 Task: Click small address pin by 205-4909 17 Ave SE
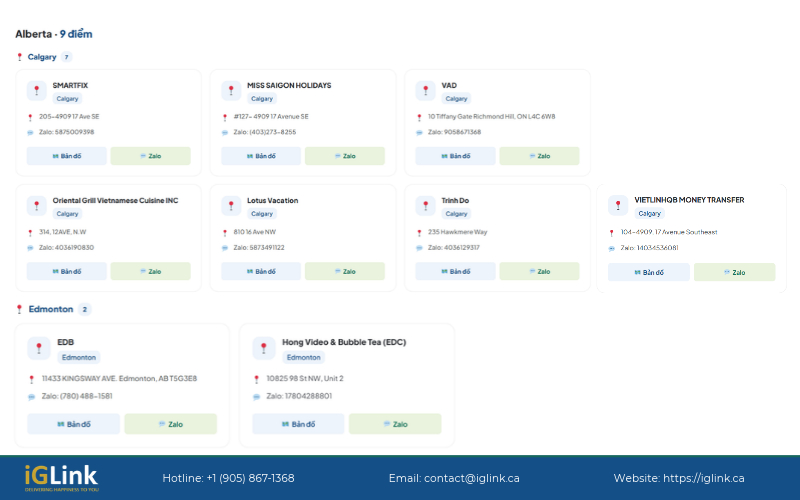(30, 117)
